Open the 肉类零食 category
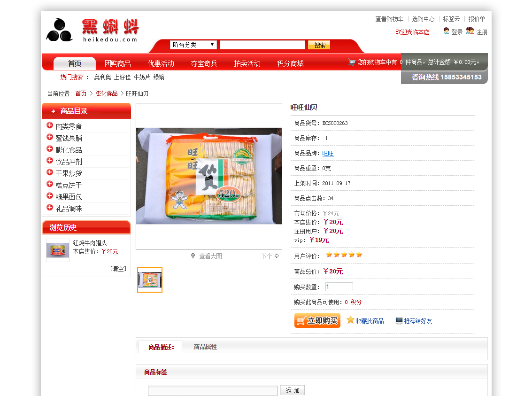Image resolution: width=532 pixels, height=396 pixels. point(69,126)
